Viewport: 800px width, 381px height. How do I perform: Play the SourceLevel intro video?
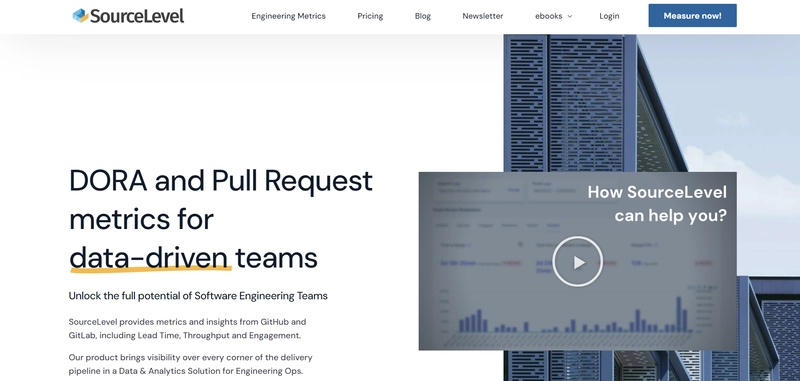point(578,262)
